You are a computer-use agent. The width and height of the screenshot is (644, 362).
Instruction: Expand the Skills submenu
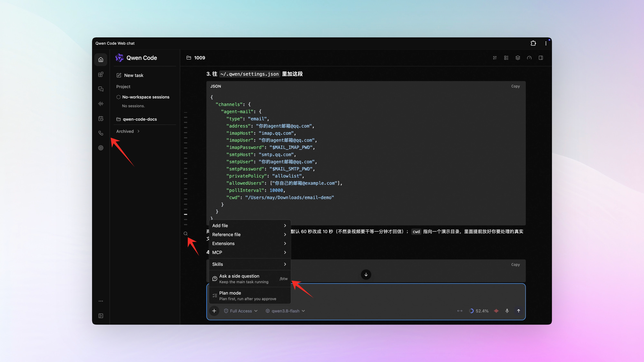pos(249,264)
